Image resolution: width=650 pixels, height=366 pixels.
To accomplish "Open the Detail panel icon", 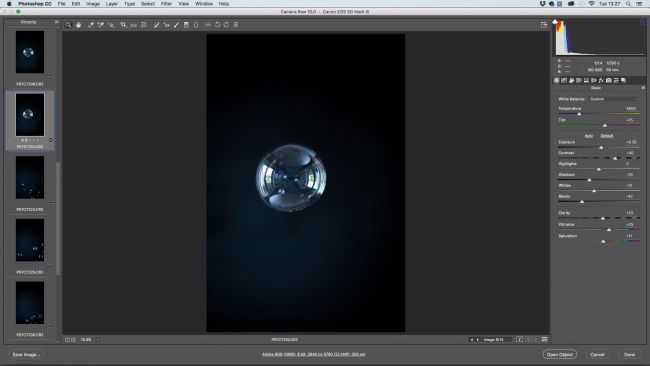I will 572,80.
